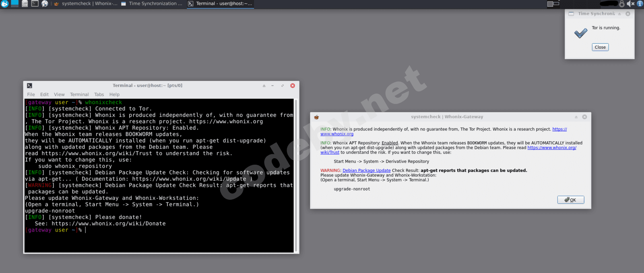This screenshot has height=273, width=644.
Task: Shade the Time Synchronization window via arrow icon
Action: pos(619,14)
